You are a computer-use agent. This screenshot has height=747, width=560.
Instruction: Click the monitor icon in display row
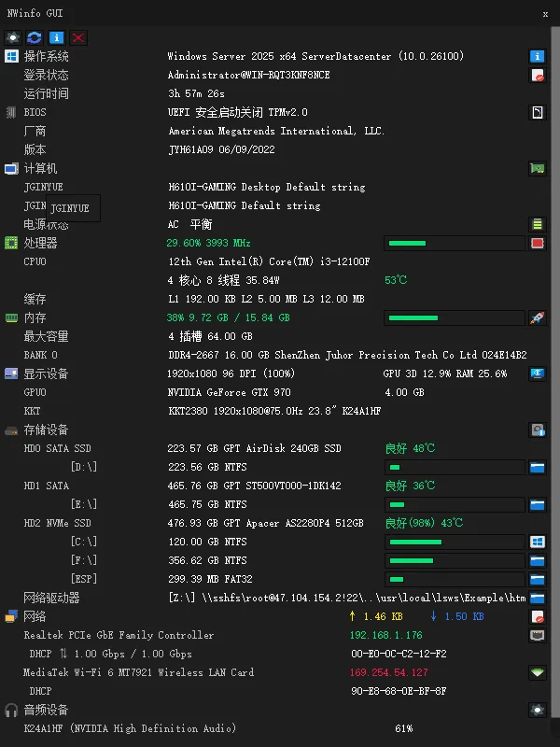coord(538,373)
